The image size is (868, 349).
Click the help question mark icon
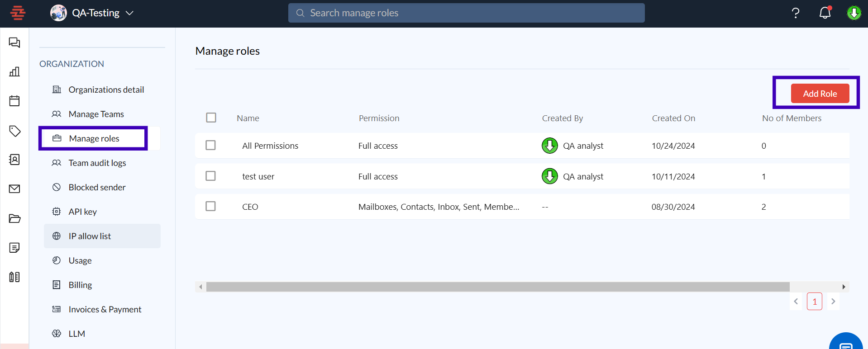[x=796, y=13]
